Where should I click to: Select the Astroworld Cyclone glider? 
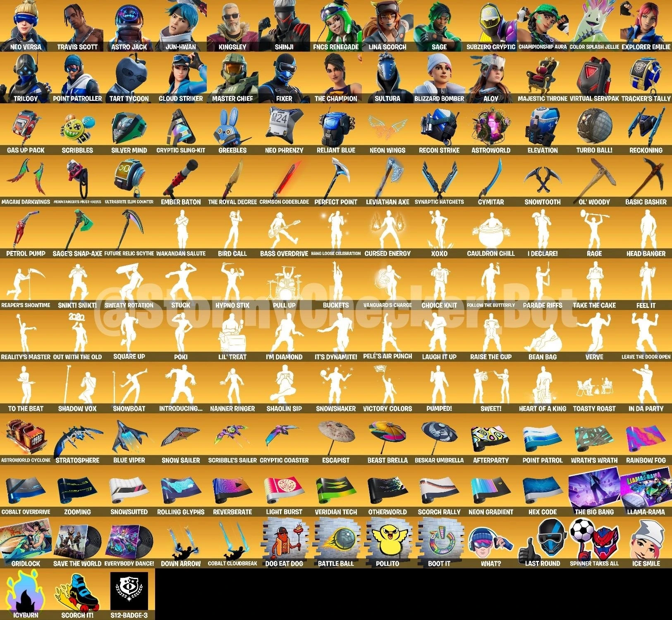[26, 439]
